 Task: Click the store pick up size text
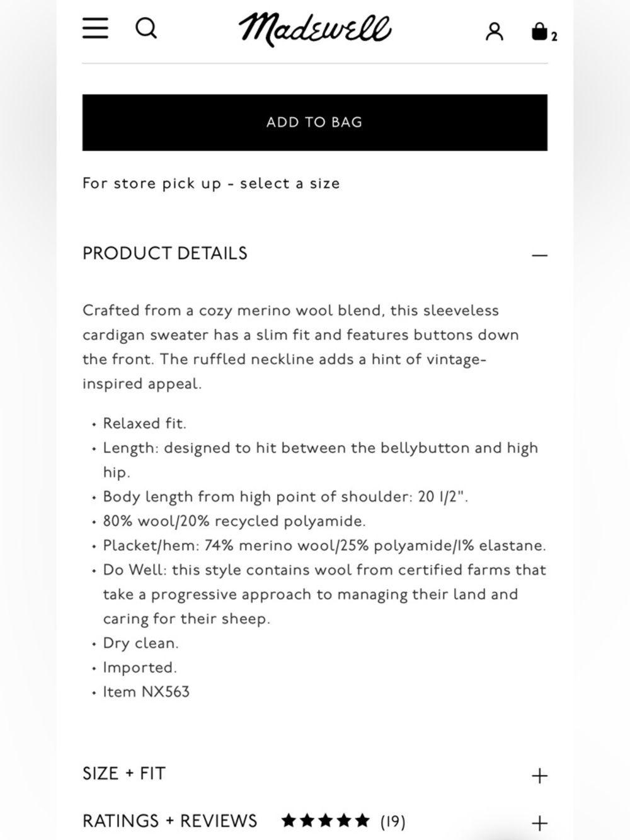pos(211,183)
